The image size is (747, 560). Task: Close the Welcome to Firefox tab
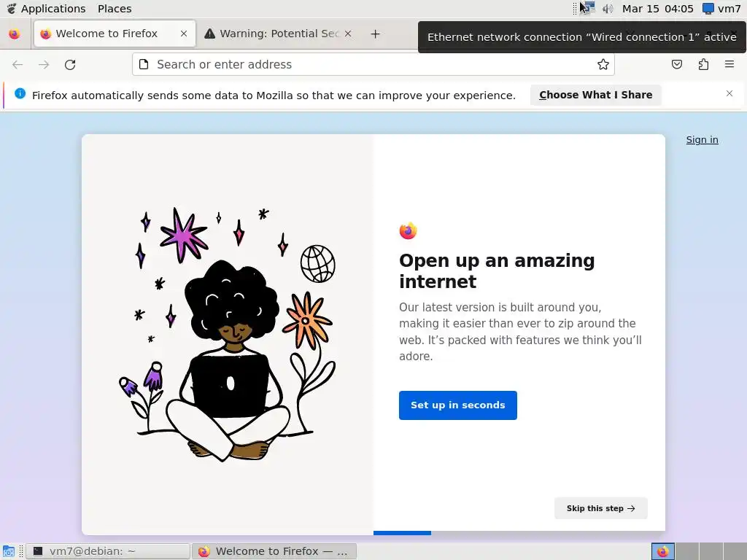(x=184, y=34)
